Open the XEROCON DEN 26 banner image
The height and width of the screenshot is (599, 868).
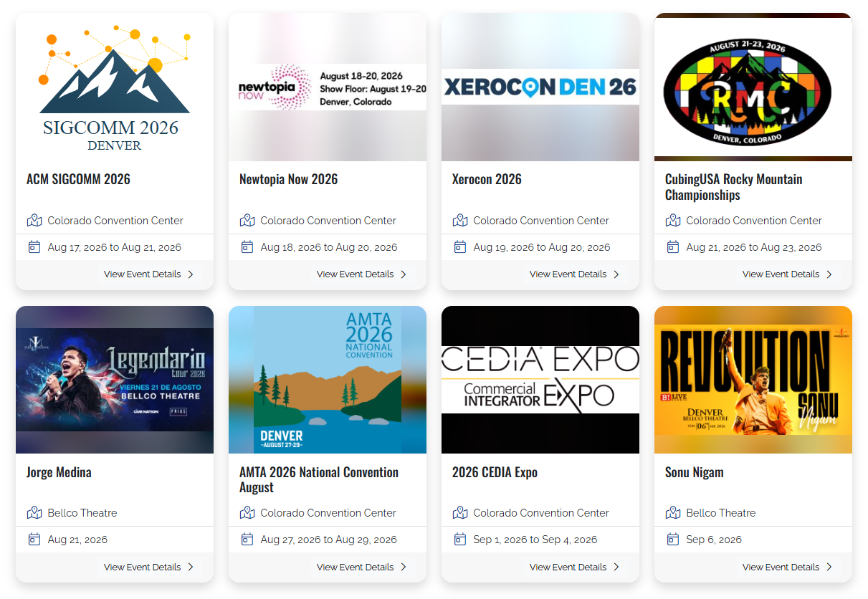(x=540, y=87)
